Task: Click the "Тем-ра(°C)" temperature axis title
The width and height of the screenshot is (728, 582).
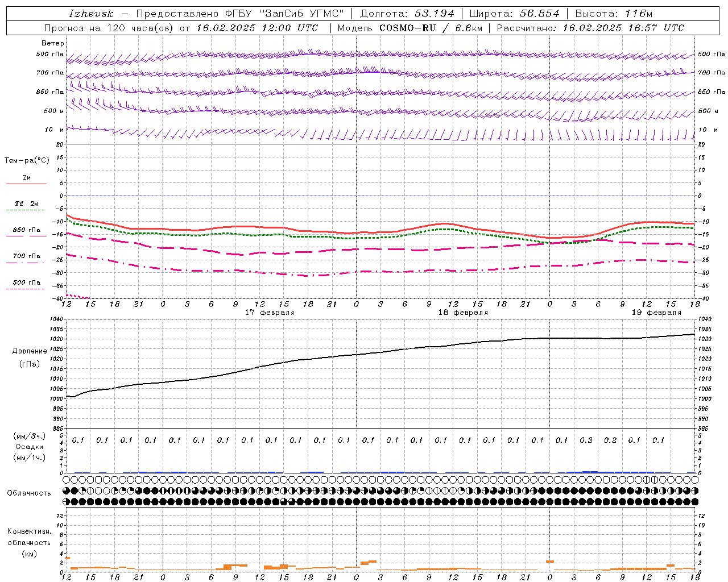Action: pos(27,161)
